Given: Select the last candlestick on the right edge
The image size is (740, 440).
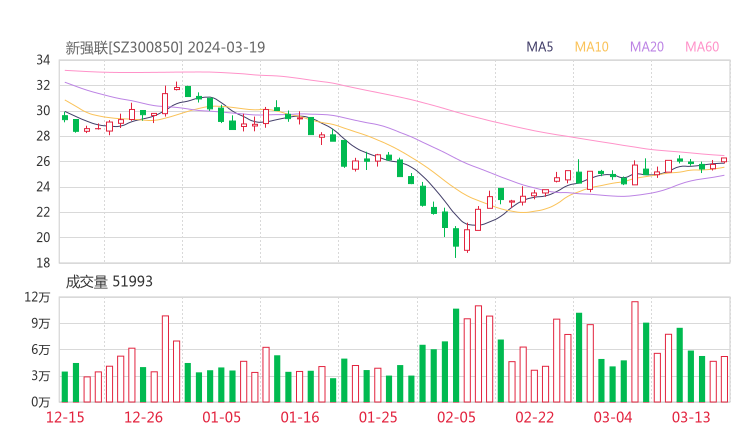Looking at the screenshot, I should point(724,160).
